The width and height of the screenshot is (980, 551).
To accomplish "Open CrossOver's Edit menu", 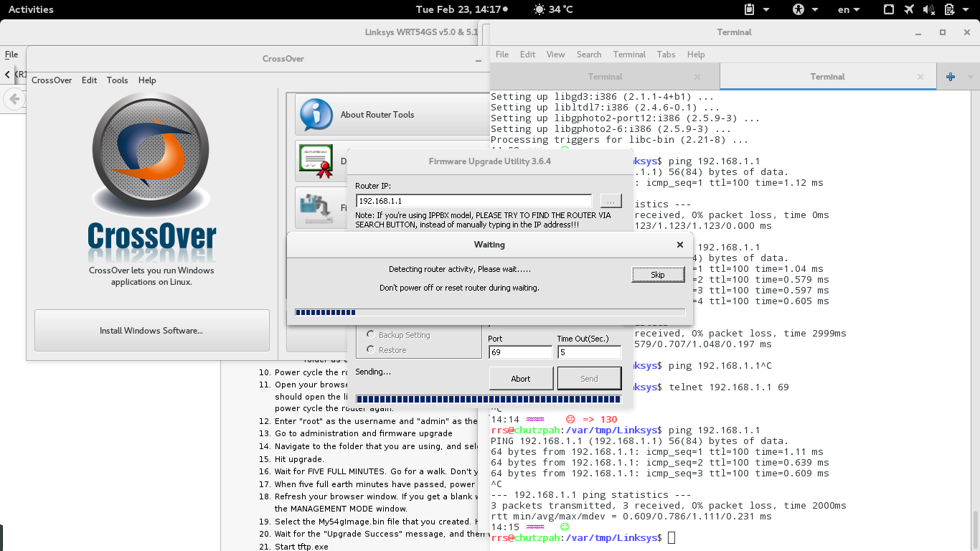I will [89, 80].
